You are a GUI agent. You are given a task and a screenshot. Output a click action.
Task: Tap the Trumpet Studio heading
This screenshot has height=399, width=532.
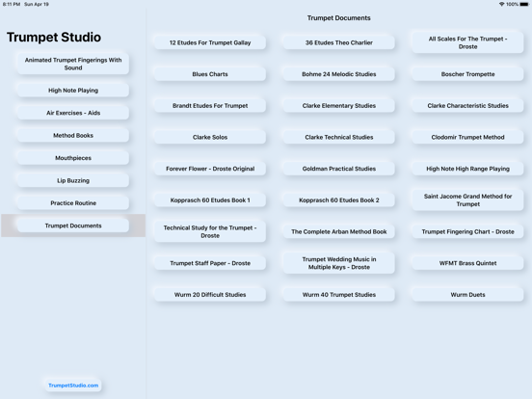tap(54, 37)
